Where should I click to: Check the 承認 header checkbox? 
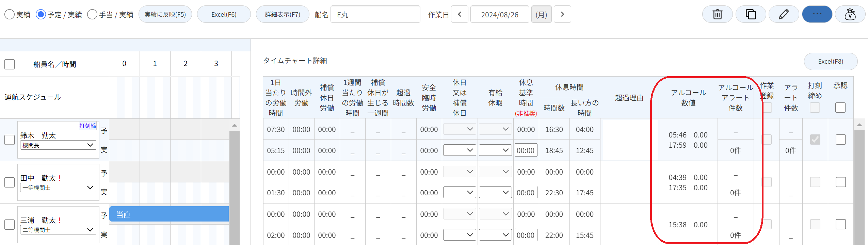[840, 108]
